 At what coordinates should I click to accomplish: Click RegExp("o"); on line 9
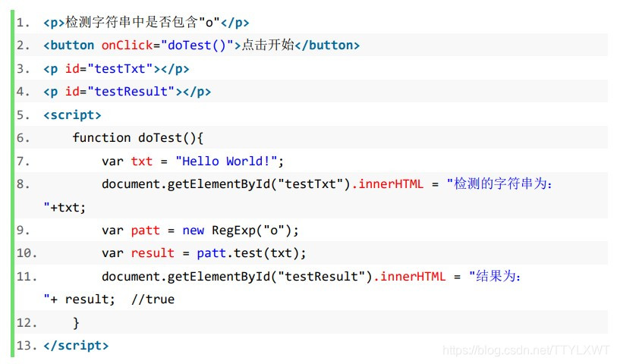click(x=255, y=231)
